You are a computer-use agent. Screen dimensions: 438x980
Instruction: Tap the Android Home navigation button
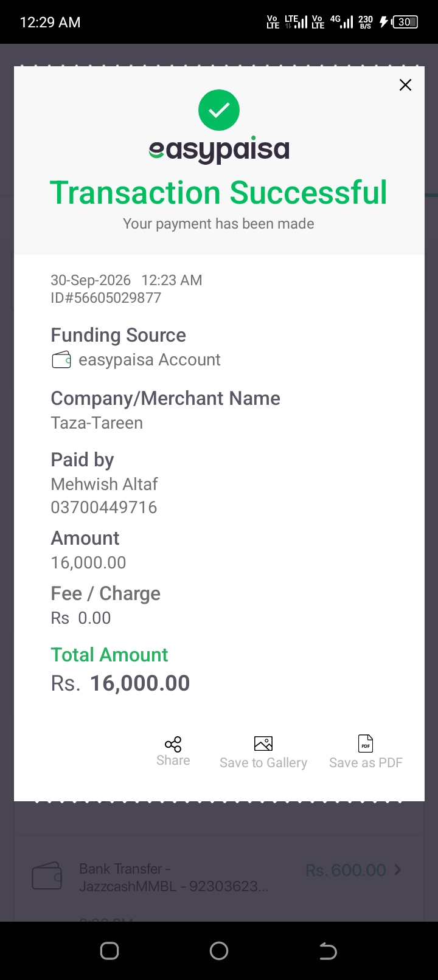[219, 951]
